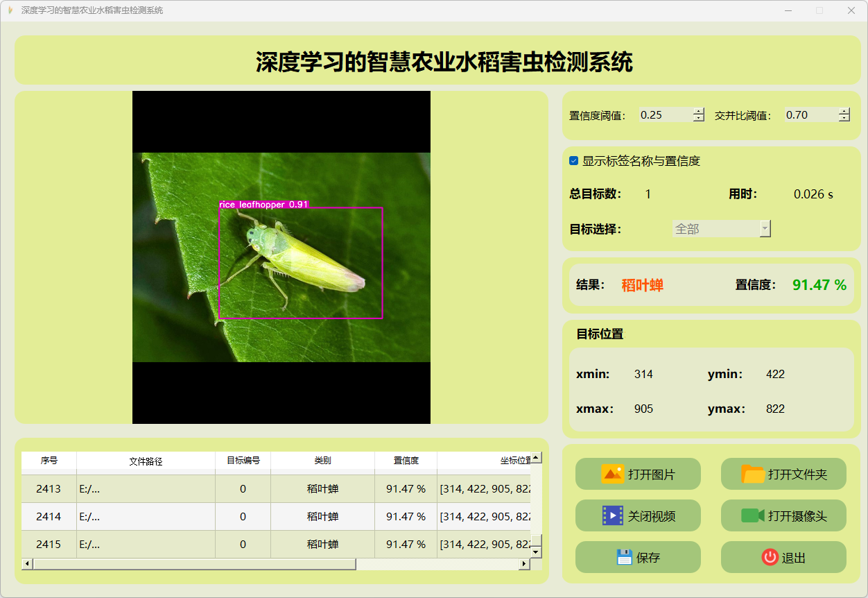Click the app icon in the title bar
The image size is (868, 598).
(10, 10)
